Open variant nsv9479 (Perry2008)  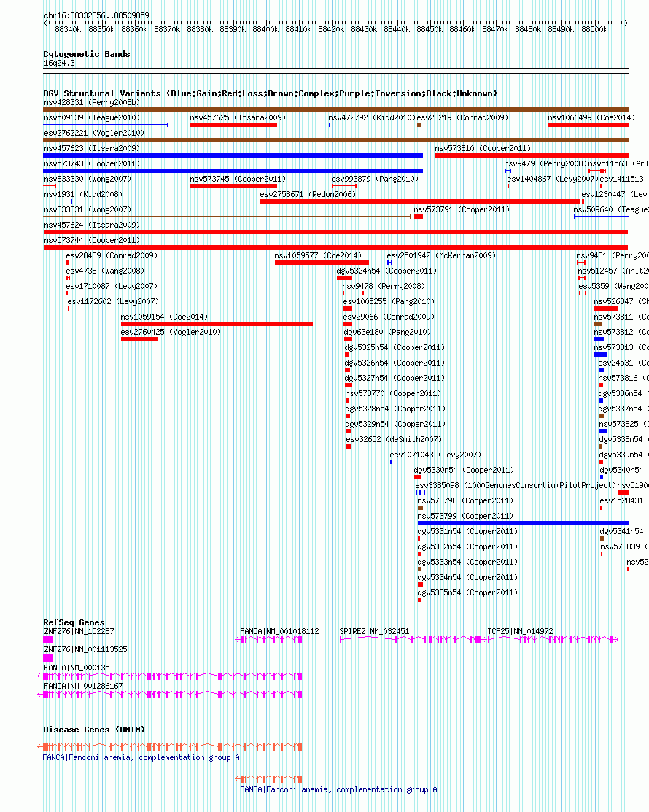[545, 163]
